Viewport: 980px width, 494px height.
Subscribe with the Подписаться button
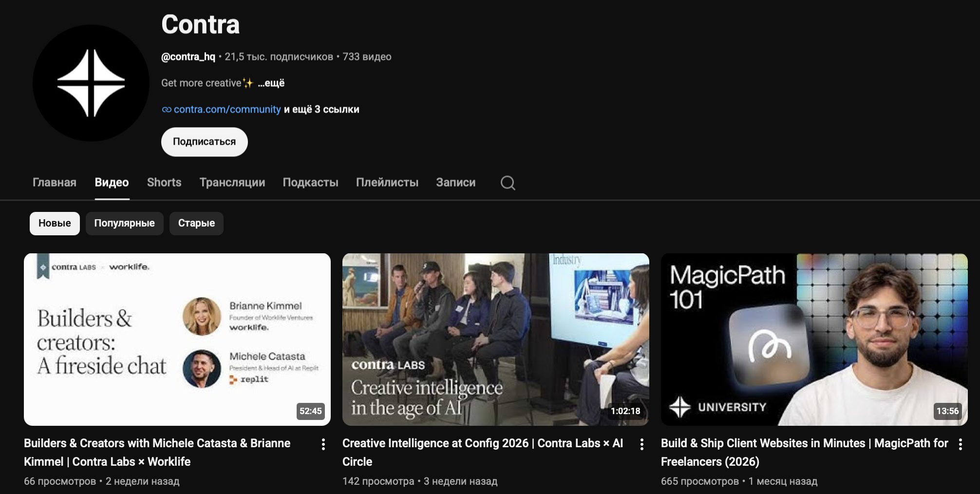point(205,142)
